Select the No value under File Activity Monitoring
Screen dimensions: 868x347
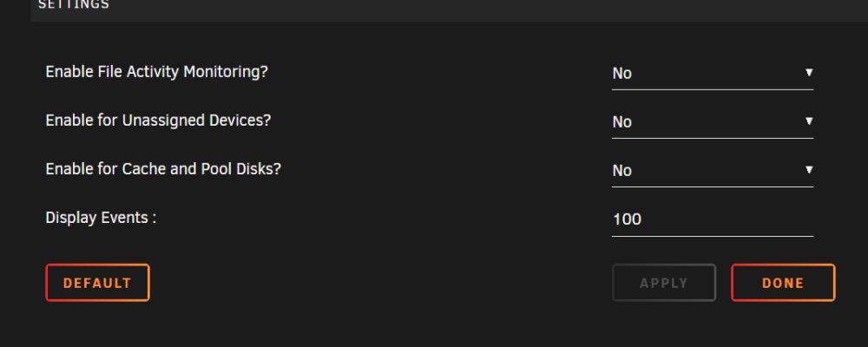pos(622,74)
